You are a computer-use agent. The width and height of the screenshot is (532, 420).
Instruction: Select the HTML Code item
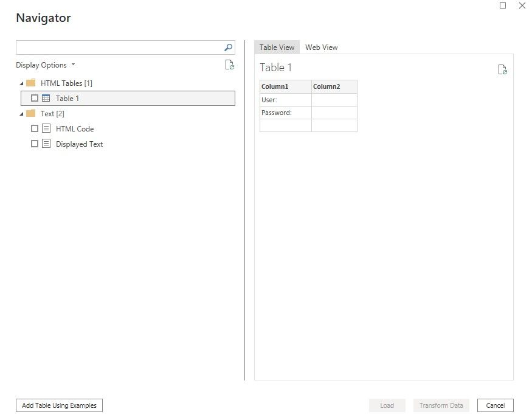(x=75, y=129)
